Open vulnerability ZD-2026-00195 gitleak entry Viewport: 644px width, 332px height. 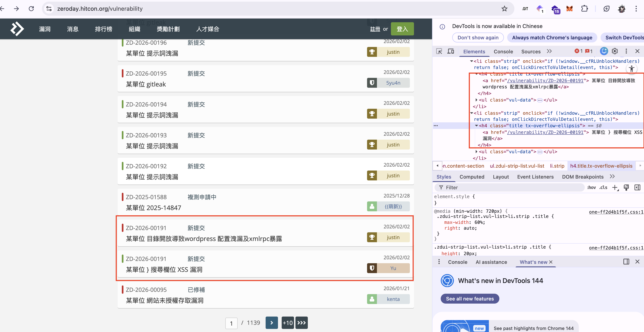266,79
